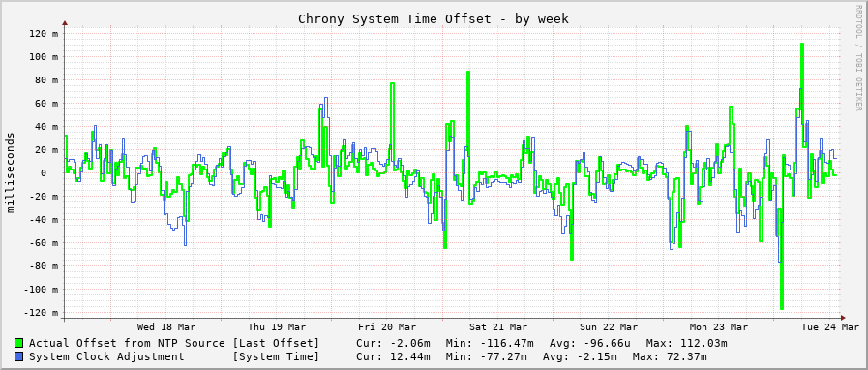Click the 112 m green peak near Tue 24 Mar
The image size is (868, 370).
pyautogui.click(x=801, y=45)
